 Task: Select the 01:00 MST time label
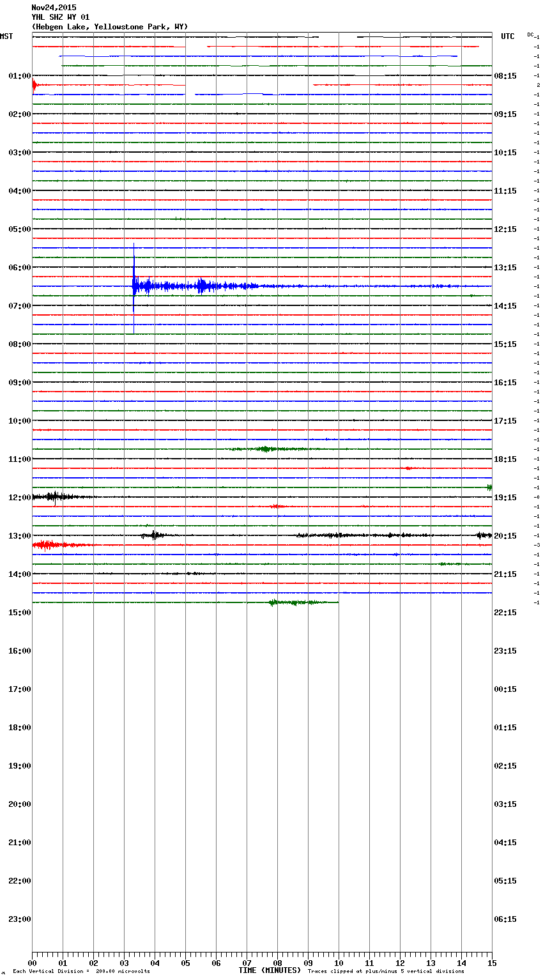(x=20, y=76)
